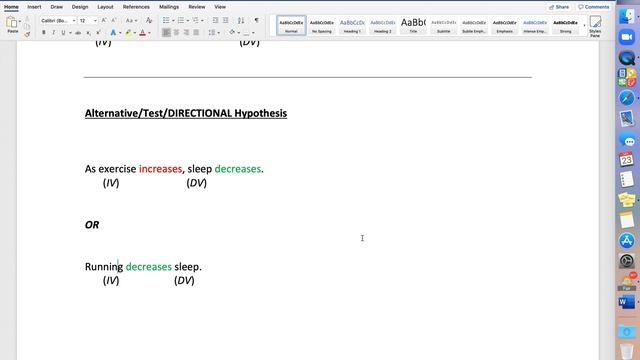This screenshot has width=640, height=360.
Task: Click the Increase Indent icon
Action: tap(225, 20)
